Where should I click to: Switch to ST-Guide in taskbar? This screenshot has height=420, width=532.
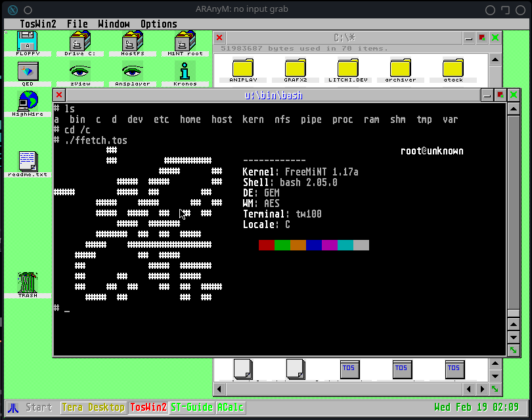[x=192, y=408]
